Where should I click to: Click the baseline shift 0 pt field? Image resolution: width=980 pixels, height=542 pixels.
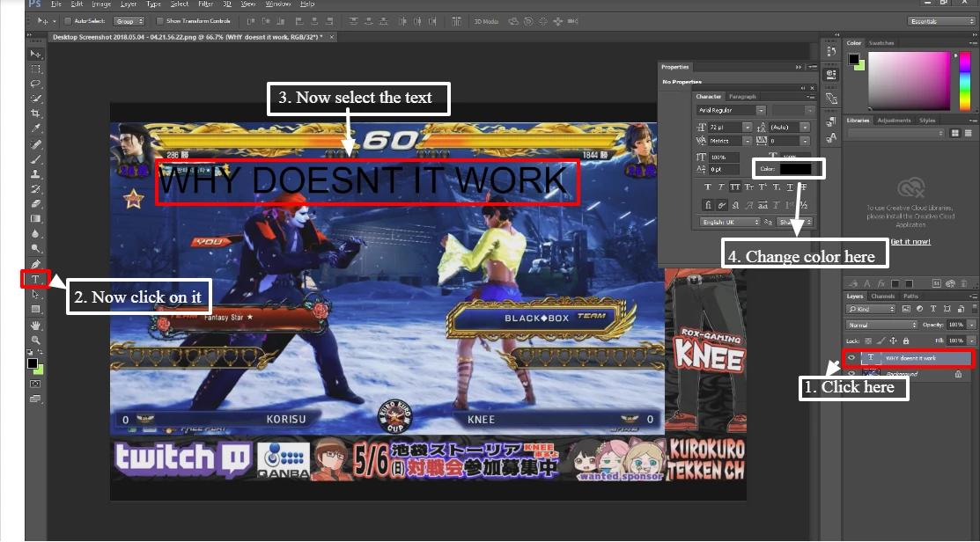pos(723,169)
